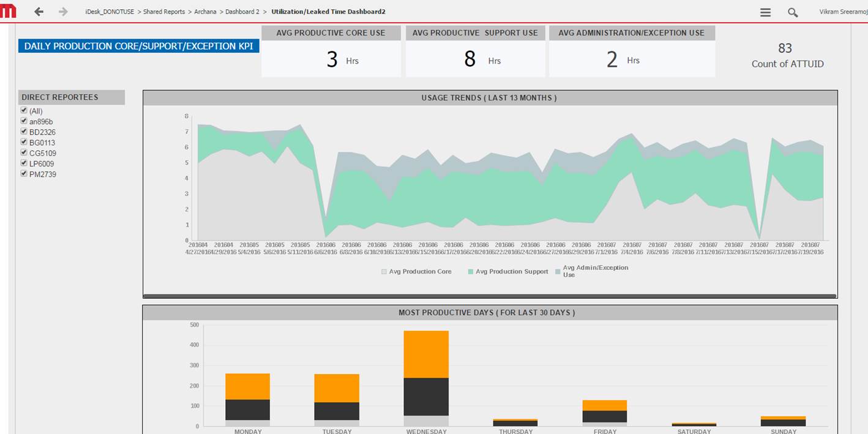Click the Usage Trends panel header
Viewport: 868px width, 434px height.
[489, 98]
